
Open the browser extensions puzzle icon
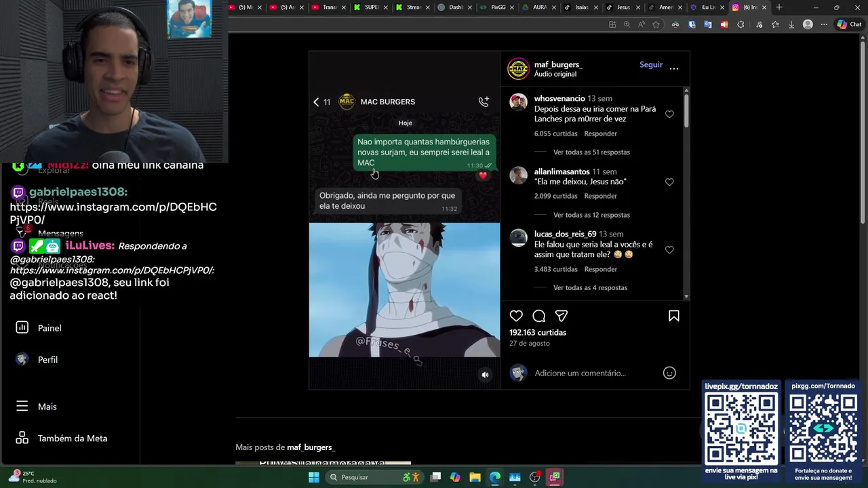click(741, 24)
